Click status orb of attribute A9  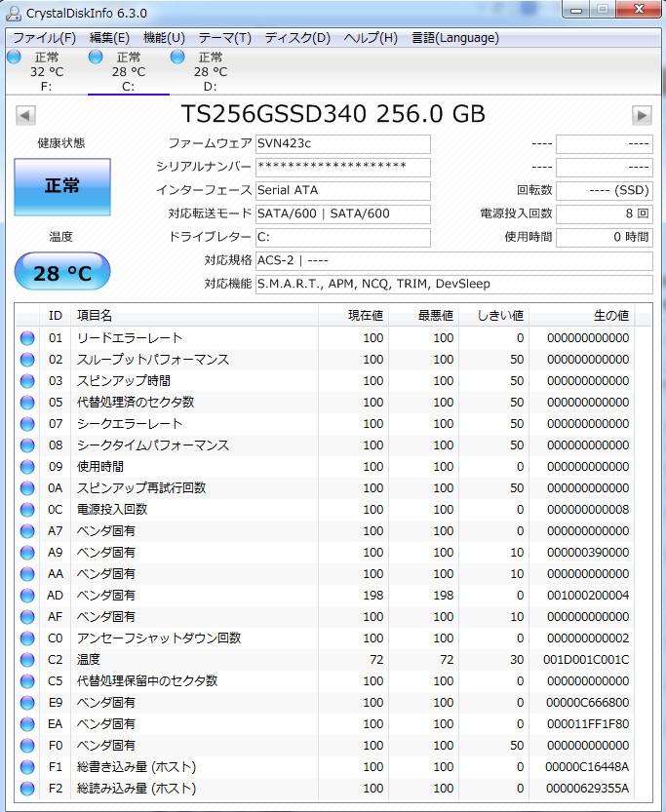point(27,553)
